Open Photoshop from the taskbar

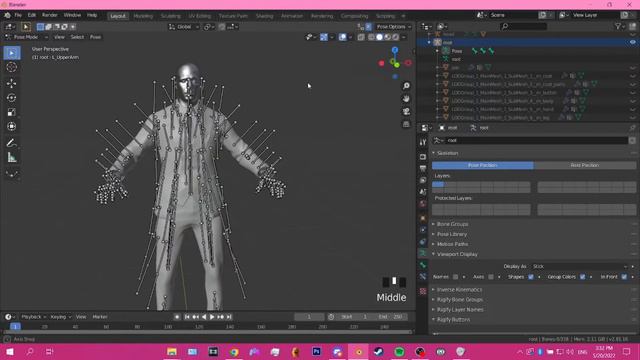coord(316,352)
